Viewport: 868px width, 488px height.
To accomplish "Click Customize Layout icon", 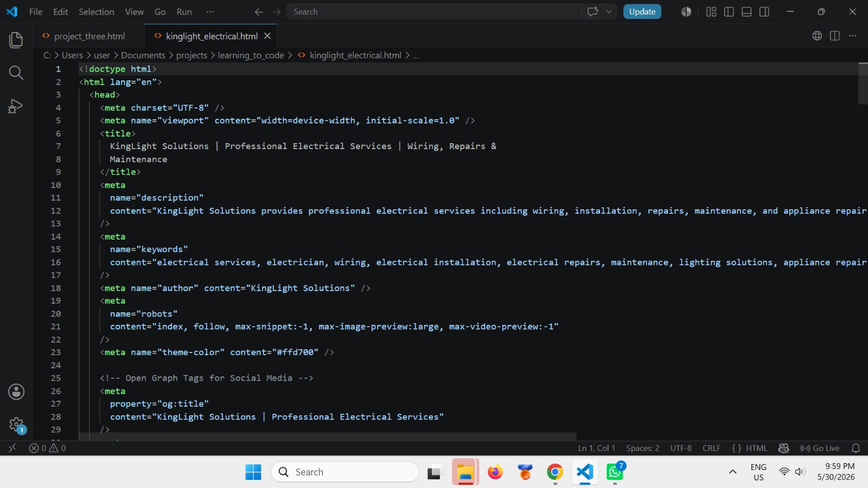I will click(711, 12).
